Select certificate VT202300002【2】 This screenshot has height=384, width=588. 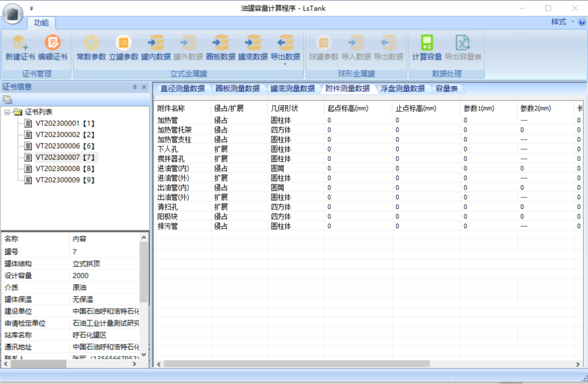pos(65,134)
